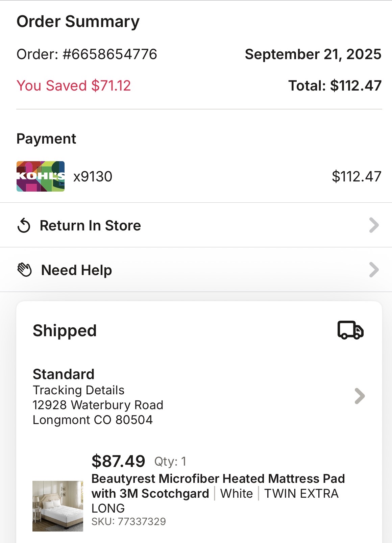Tap the You Saved $71.12 text
The image size is (392, 543).
74,85
